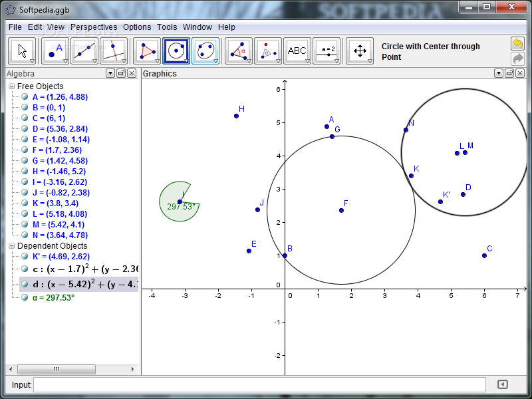Click point C in the Graphics view
Image resolution: width=532 pixels, height=399 pixels.
[484, 255]
